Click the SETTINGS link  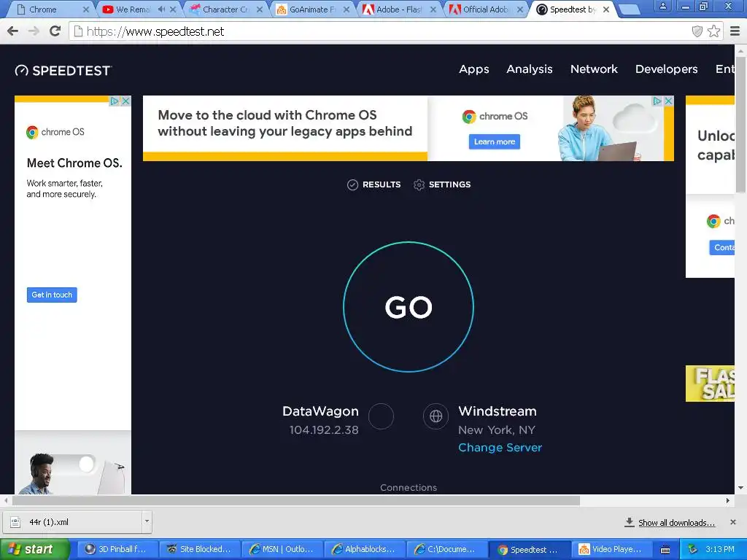(449, 184)
